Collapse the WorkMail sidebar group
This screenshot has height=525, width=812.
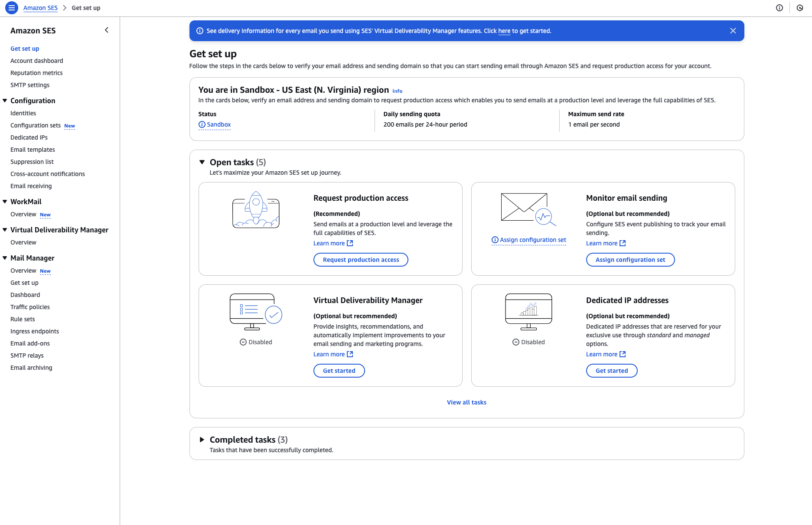[x=5, y=202]
